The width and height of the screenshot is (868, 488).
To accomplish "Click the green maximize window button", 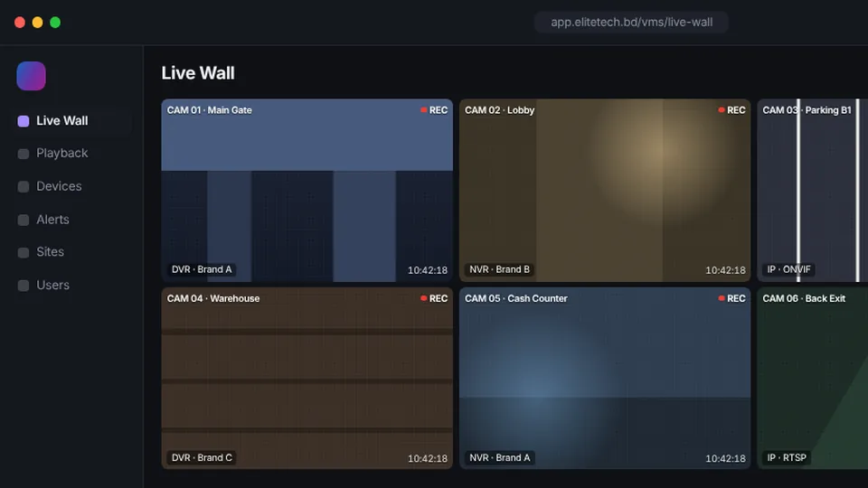I will [55, 22].
